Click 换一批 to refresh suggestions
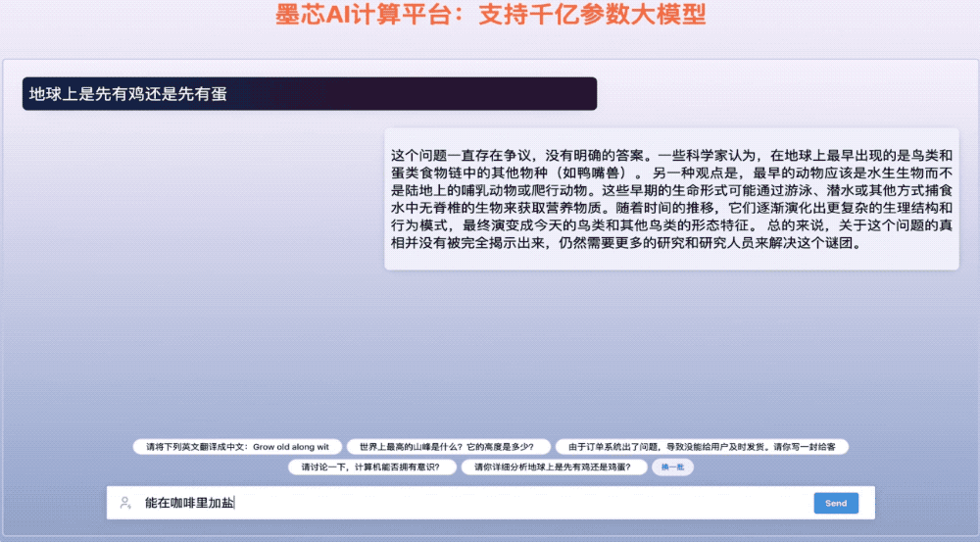This screenshot has height=542, width=980. click(x=672, y=467)
